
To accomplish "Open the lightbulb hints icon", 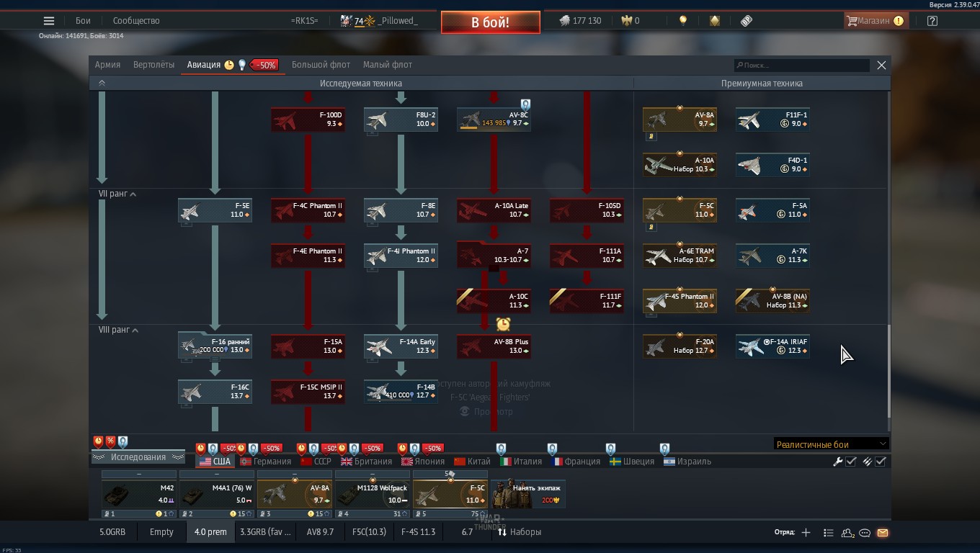I will [x=683, y=21].
